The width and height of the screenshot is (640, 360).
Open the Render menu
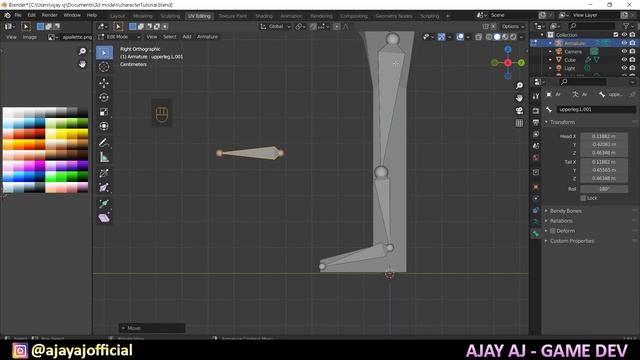(49, 15)
